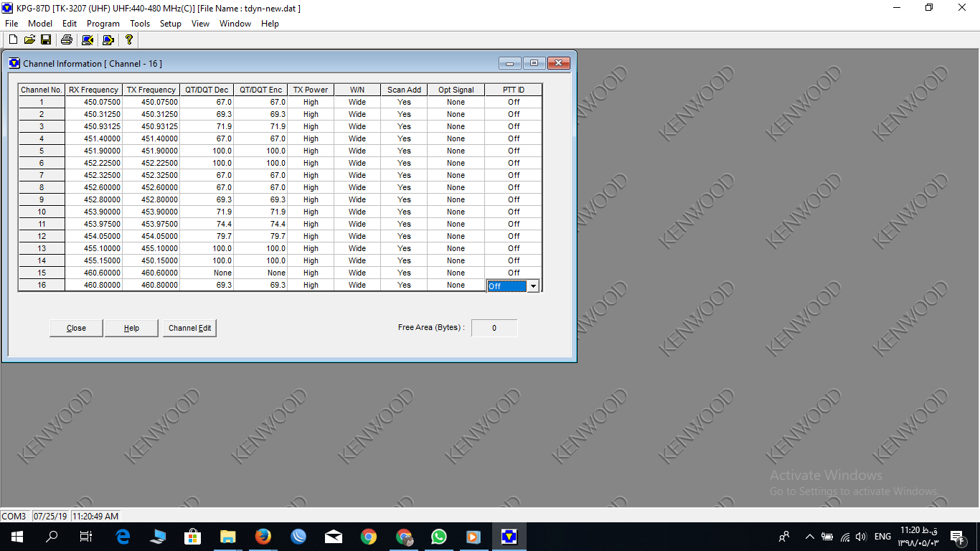Open WhatsApp from the taskbar
980x551 pixels.
tap(438, 536)
